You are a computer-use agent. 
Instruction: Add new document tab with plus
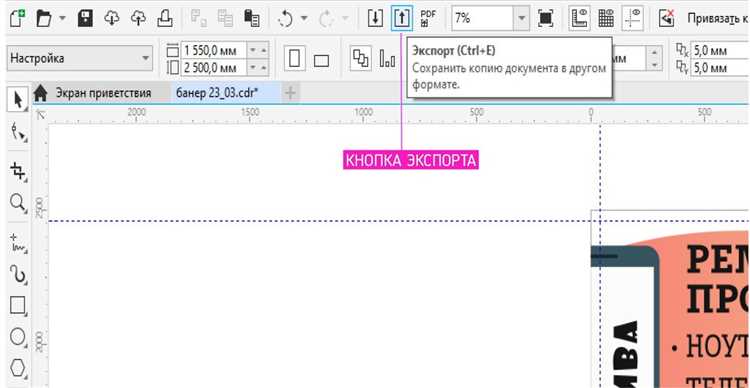290,93
